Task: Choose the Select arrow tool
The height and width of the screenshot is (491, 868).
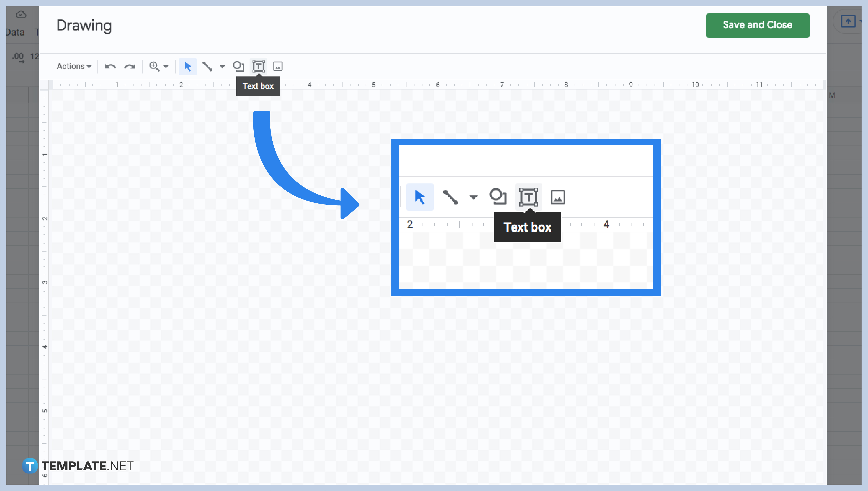Action: coord(188,66)
